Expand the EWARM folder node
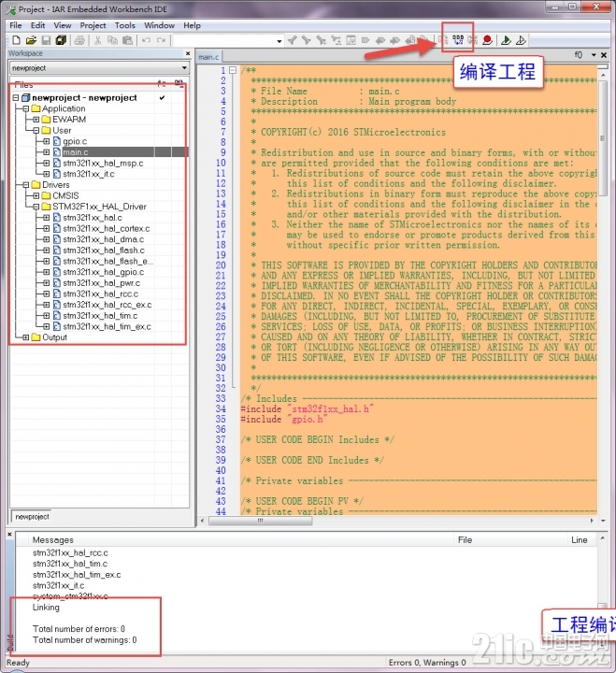 (36, 120)
